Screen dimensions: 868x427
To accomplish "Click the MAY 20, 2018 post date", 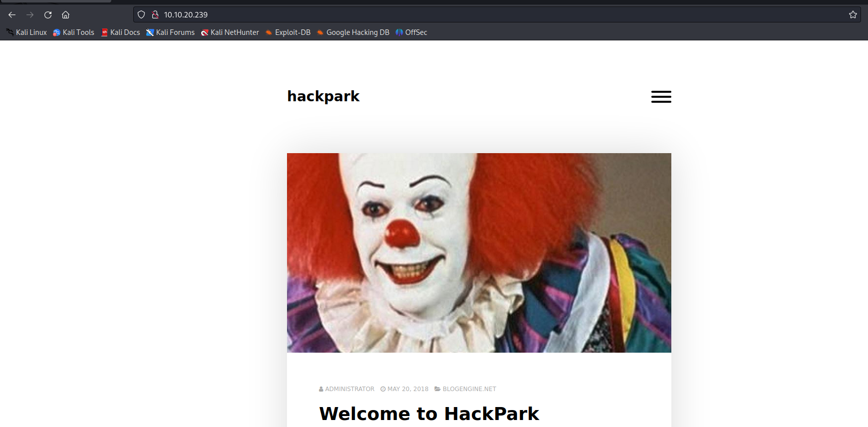I will 404,389.
